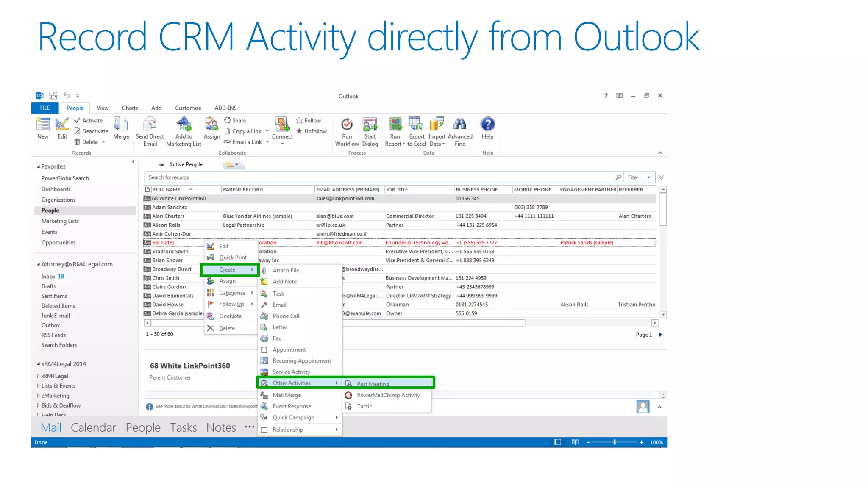The image size is (868, 488).
Task: Open Dashboards in Favorites
Action: tap(56, 189)
